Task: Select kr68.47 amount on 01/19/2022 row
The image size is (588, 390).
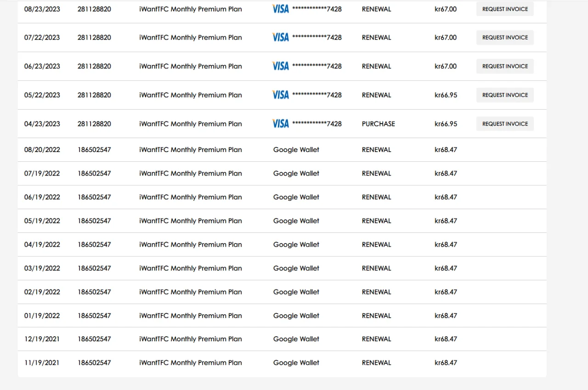Action: click(x=446, y=316)
